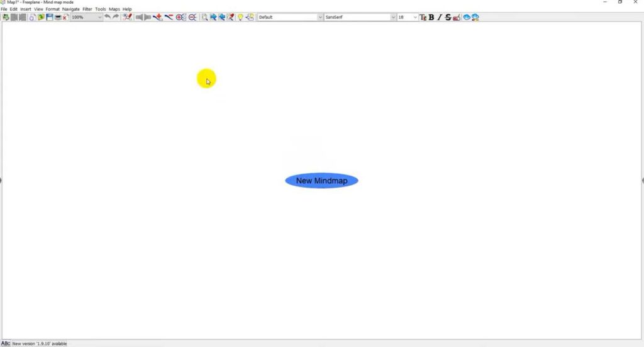
Task: Click the ABc spell check status icon
Action: point(5,343)
